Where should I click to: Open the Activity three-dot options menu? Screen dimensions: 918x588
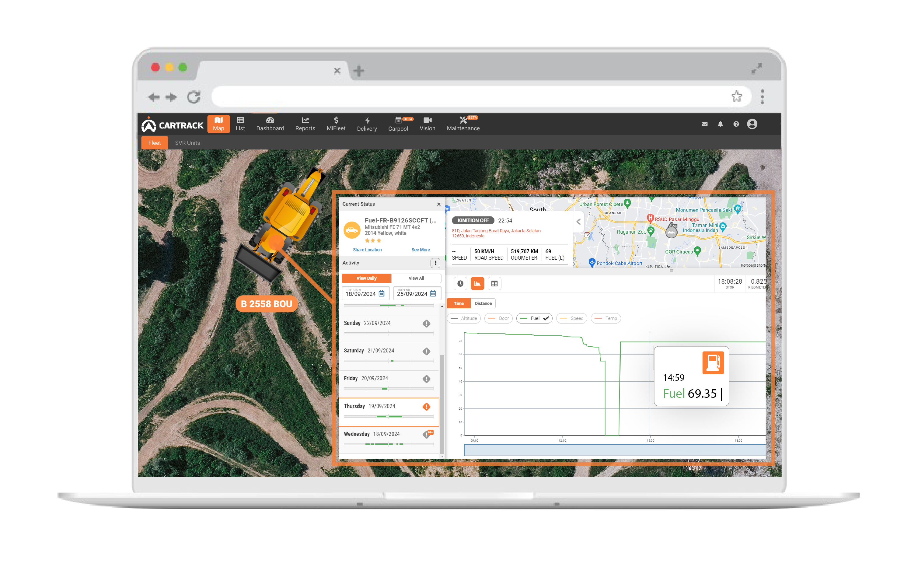[435, 263]
